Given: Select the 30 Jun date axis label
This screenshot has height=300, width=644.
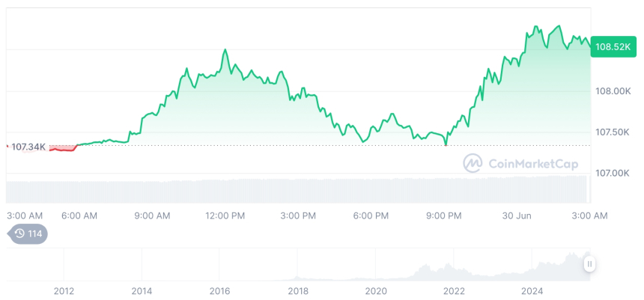Looking at the screenshot, I should click(515, 215).
